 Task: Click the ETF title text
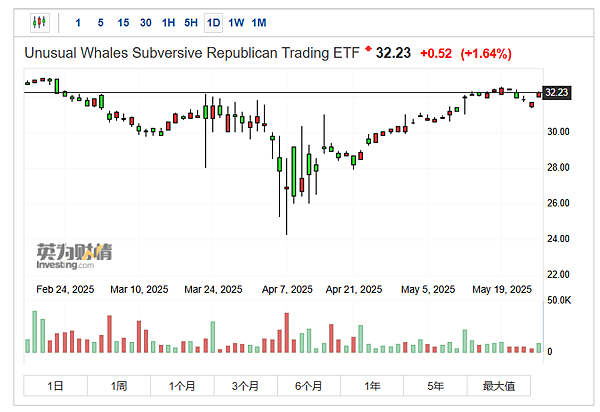(192, 53)
